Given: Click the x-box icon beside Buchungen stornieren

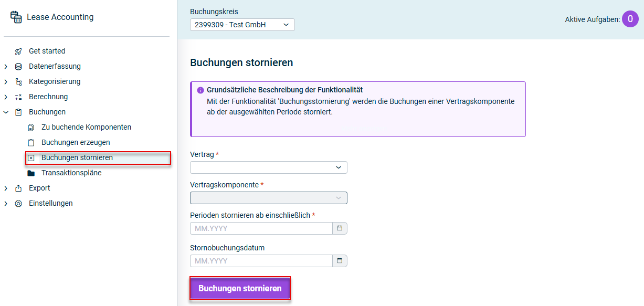Looking at the screenshot, I should click(x=31, y=158).
